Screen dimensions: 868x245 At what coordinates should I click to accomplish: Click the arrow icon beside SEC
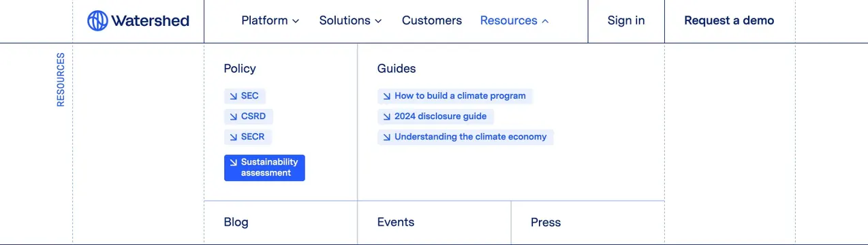tap(233, 96)
